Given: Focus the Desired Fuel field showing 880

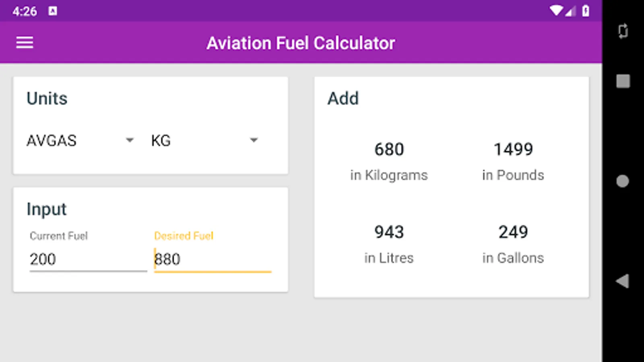Looking at the screenshot, I should [x=213, y=259].
